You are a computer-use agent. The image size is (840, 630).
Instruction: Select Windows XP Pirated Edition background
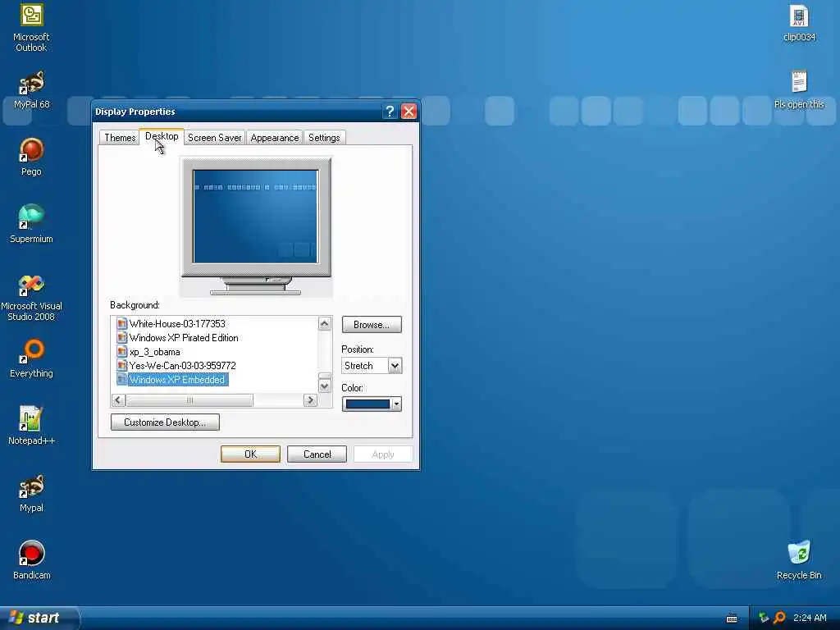coord(183,337)
